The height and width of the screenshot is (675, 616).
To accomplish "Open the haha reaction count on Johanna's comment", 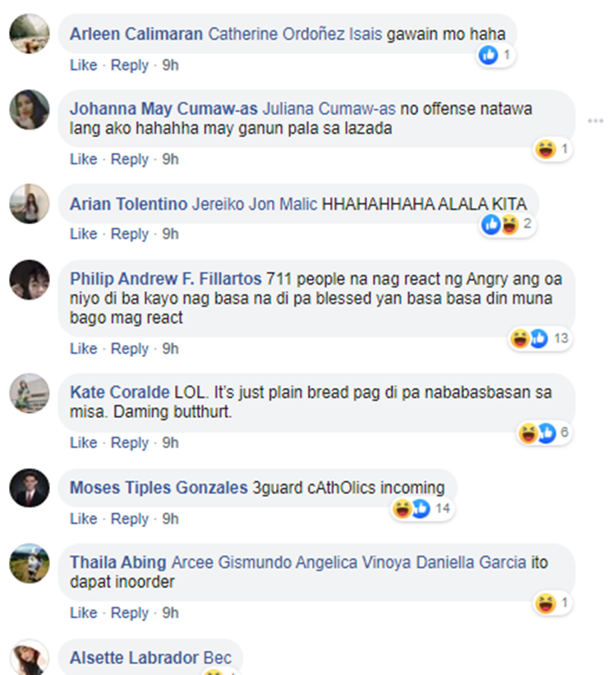I will [554, 149].
